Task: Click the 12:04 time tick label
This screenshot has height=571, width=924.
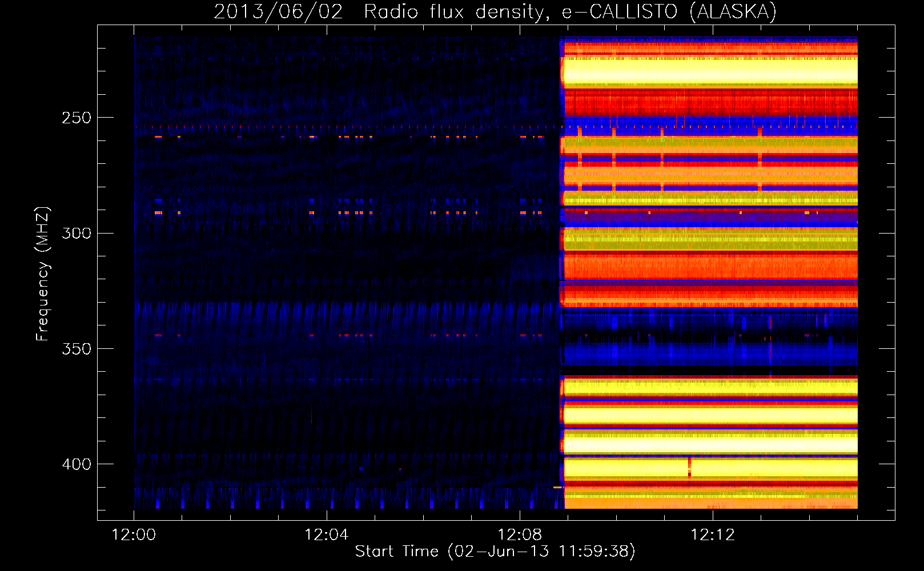Action: [x=327, y=534]
